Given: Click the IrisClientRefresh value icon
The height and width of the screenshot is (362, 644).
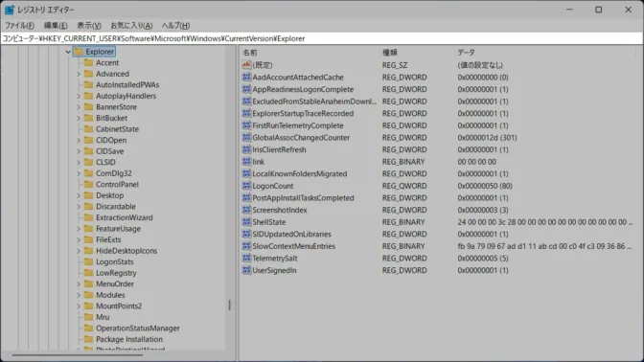Looking at the screenshot, I should click(246, 149).
